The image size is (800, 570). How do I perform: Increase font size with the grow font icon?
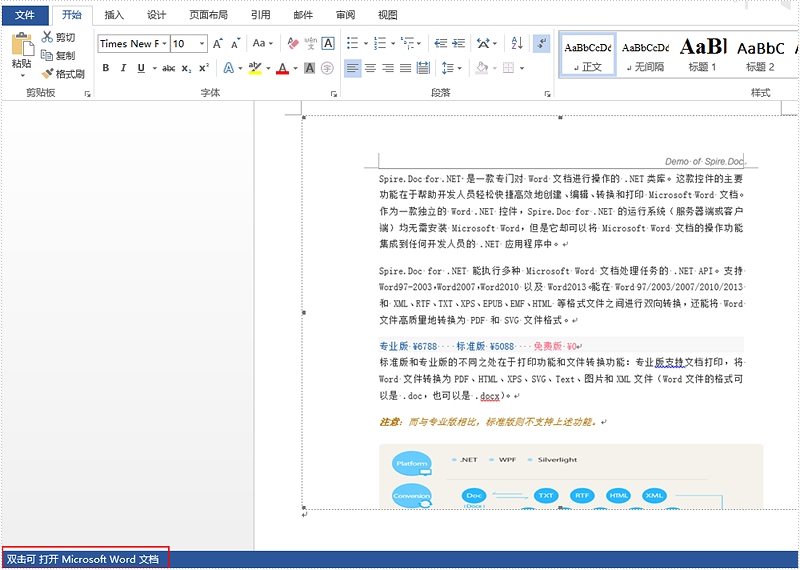(219, 43)
